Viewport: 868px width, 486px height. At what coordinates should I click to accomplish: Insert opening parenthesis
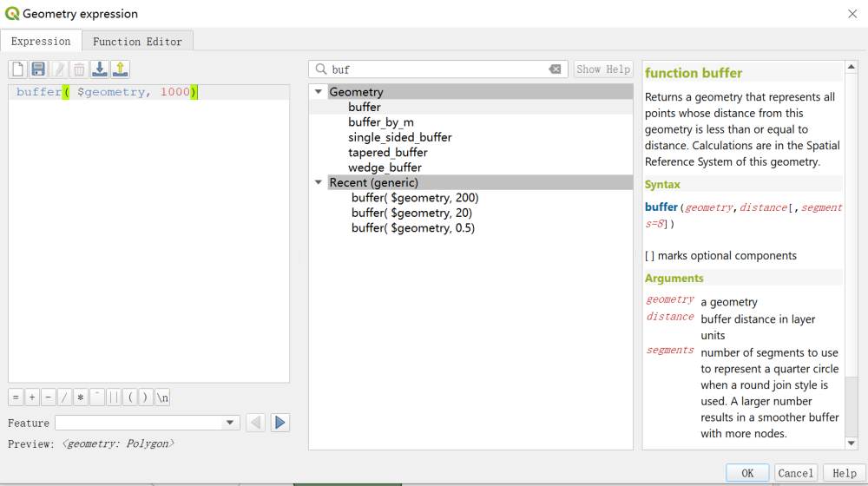tap(130, 397)
